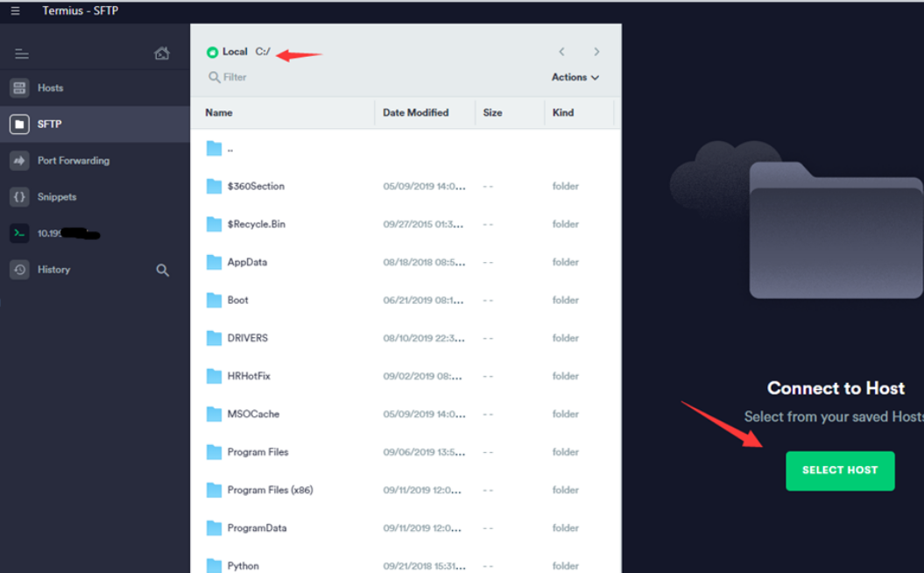Screen dimensions: 924x573
Task: Click date 08/10/2019 of DRIVERS row
Action: 424,338
